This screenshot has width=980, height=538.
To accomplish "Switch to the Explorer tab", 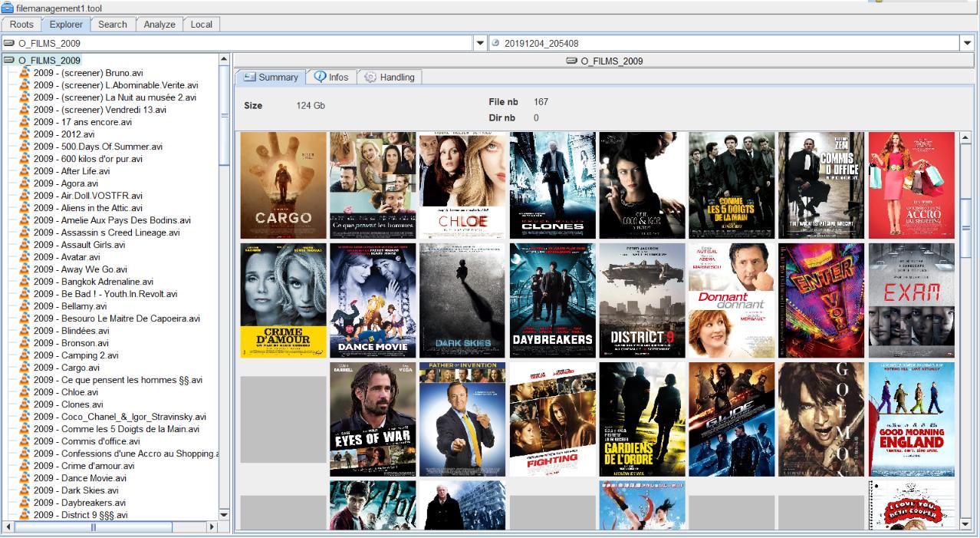I will [x=66, y=25].
